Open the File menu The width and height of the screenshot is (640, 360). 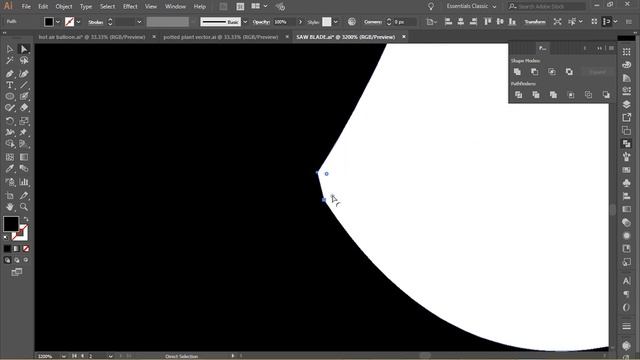click(26, 7)
